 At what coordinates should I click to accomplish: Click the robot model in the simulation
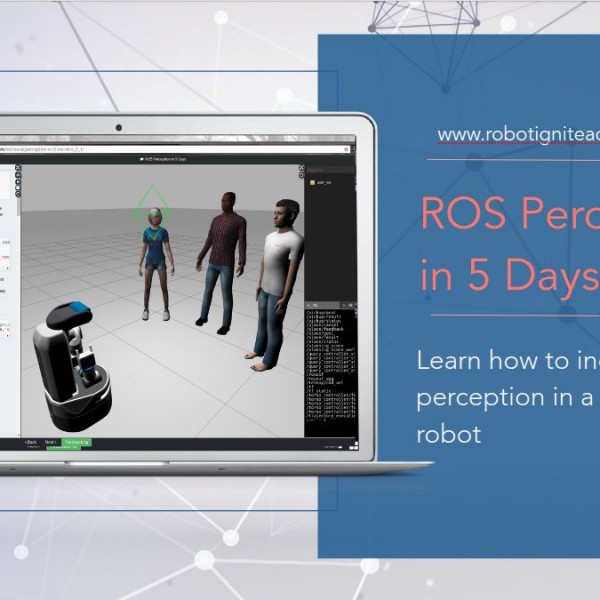point(73,367)
